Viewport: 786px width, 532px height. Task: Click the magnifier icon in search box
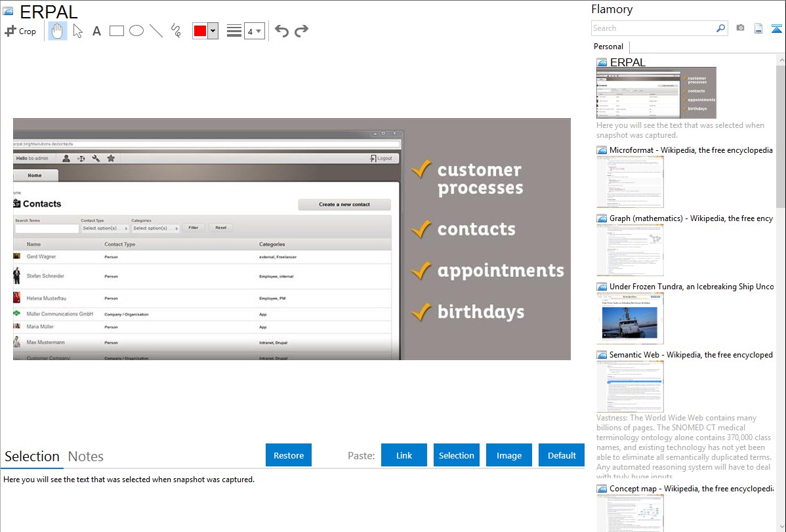[720, 28]
